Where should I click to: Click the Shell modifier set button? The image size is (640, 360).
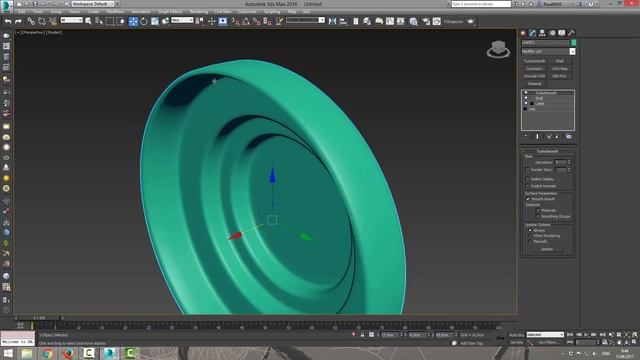[x=560, y=61]
